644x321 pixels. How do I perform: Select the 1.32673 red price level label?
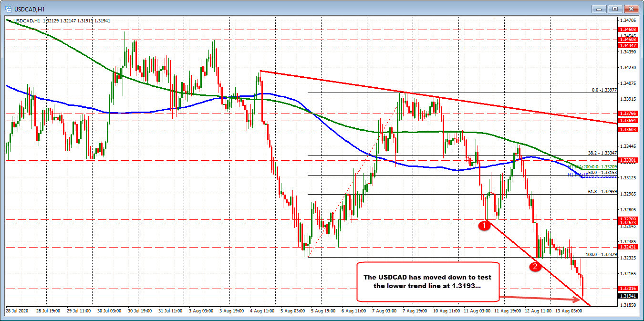[627, 223]
